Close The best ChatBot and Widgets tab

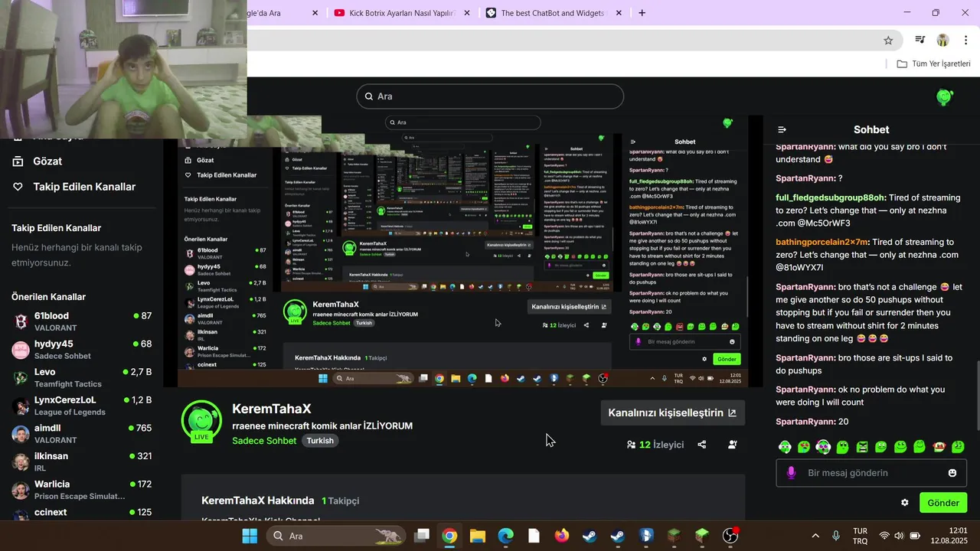click(x=619, y=13)
